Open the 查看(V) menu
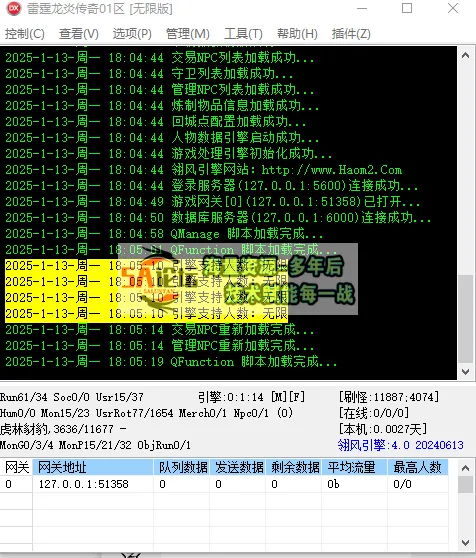Screen dimensions: 476x558 click(x=79, y=34)
